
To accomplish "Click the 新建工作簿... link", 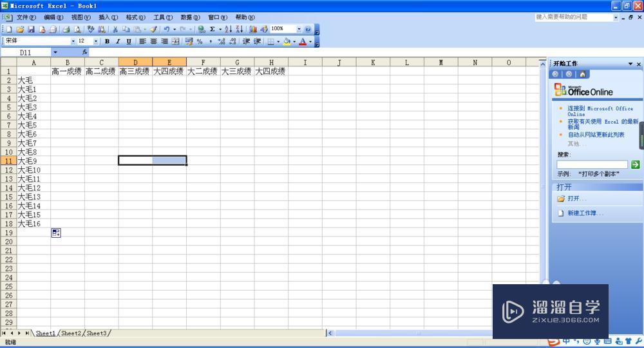I will (x=585, y=213).
